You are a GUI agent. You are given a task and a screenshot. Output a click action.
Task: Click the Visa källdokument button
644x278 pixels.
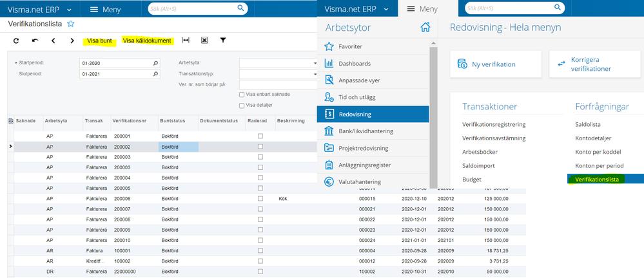tap(147, 41)
